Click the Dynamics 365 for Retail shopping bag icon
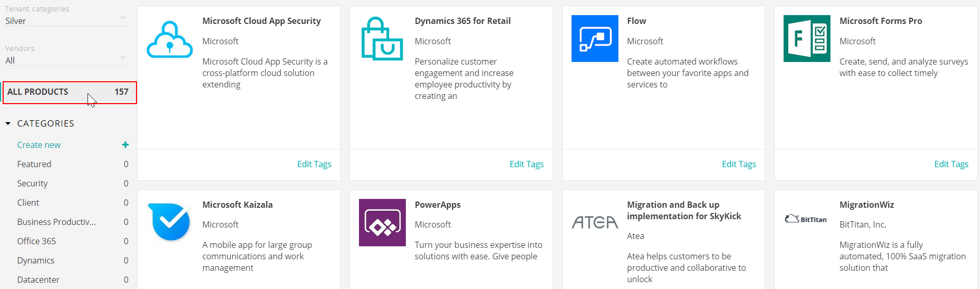The height and width of the screenshot is (289, 980). click(382, 39)
